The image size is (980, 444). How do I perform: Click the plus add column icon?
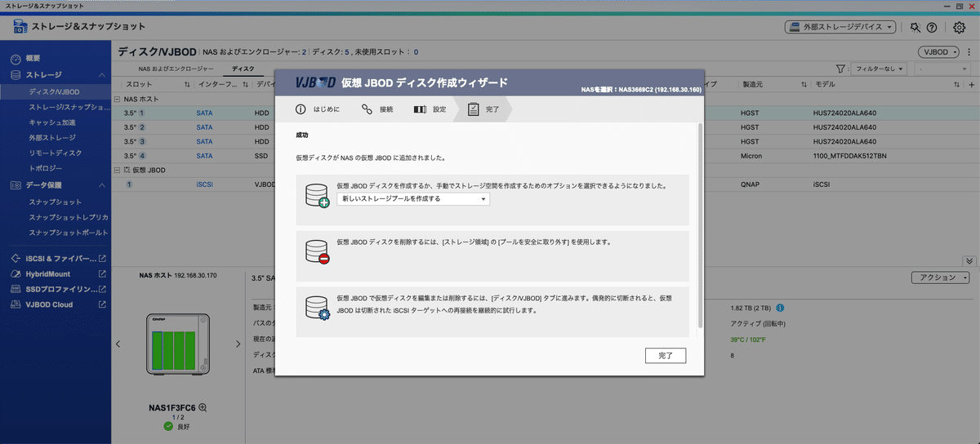[971, 85]
